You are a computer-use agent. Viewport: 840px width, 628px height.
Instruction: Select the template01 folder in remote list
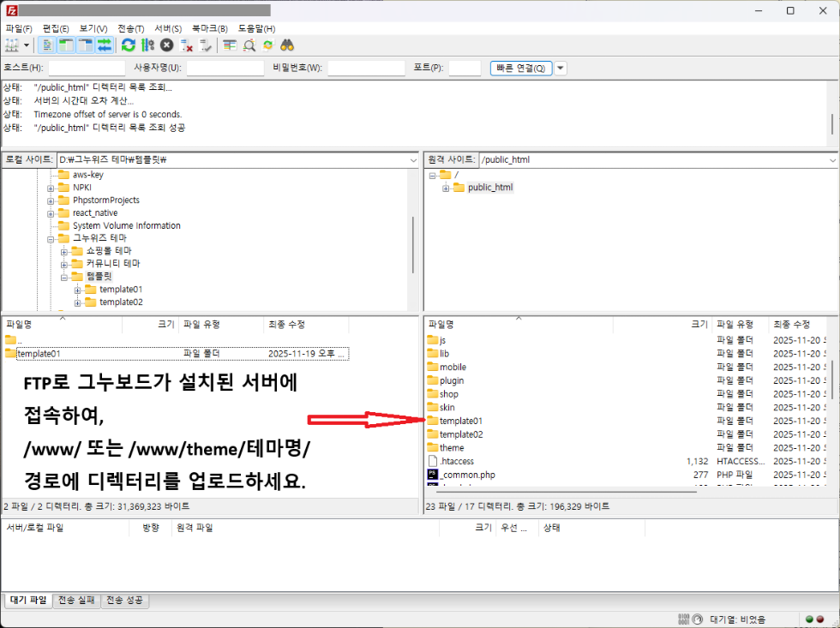(x=460, y=421)
